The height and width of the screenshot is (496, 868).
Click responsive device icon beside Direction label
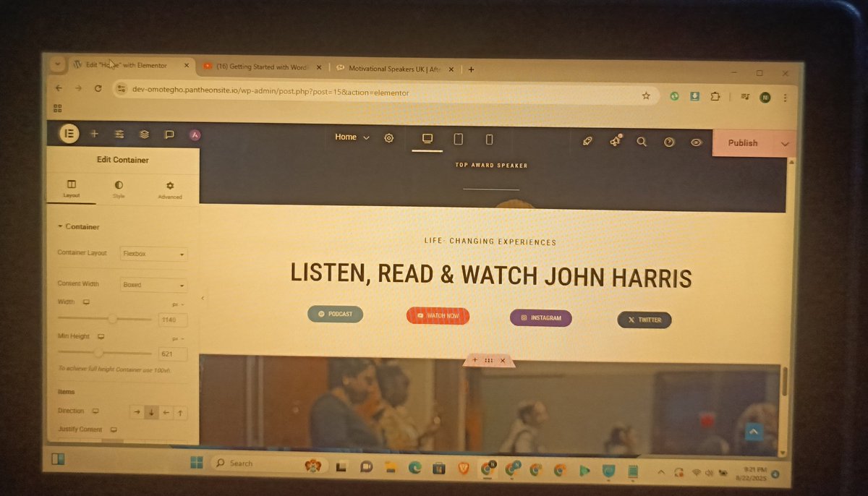95,411
